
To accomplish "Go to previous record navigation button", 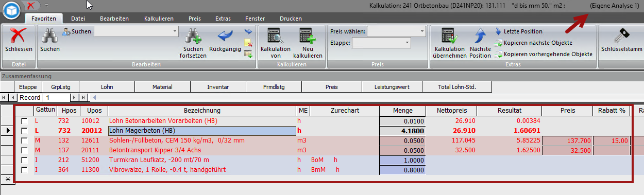I will (12, 97).
